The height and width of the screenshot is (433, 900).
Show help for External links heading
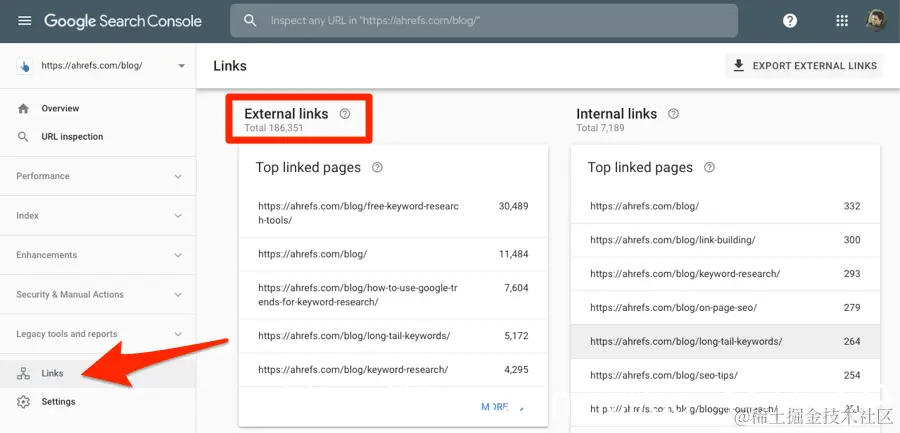pyautogui.click(x=344, y=114)
